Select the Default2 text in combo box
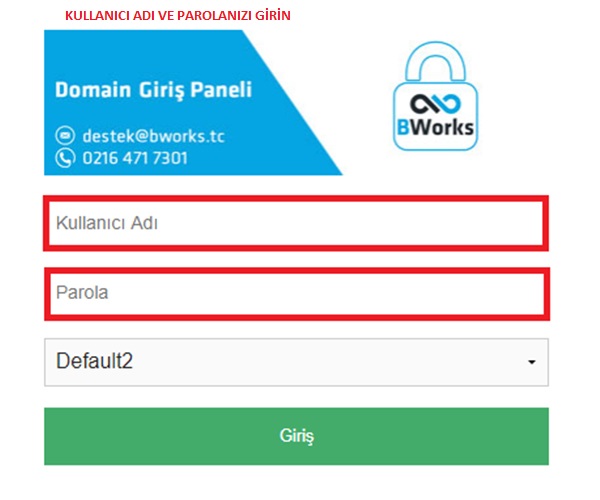Viewport: 600px width, 500px height. [x=95, y=361]
